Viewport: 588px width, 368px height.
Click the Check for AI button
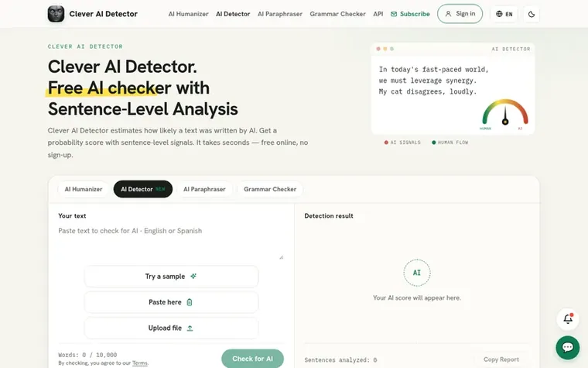[252, 359]
